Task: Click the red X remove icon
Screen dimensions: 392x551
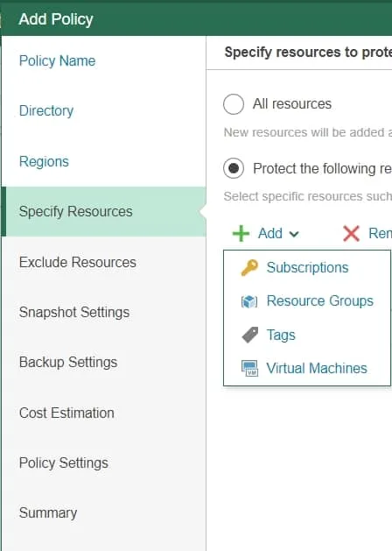Action: [351, 234]
